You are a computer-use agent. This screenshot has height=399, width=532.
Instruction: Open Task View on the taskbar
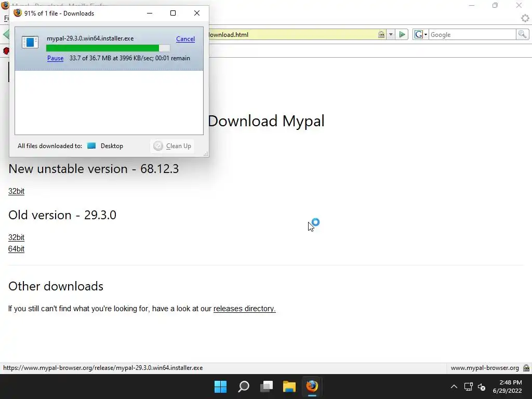pyautogui.click(x=267, y=387)
